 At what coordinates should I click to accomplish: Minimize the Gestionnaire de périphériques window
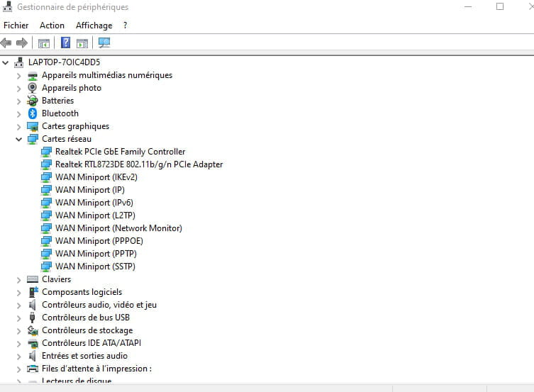468,6
